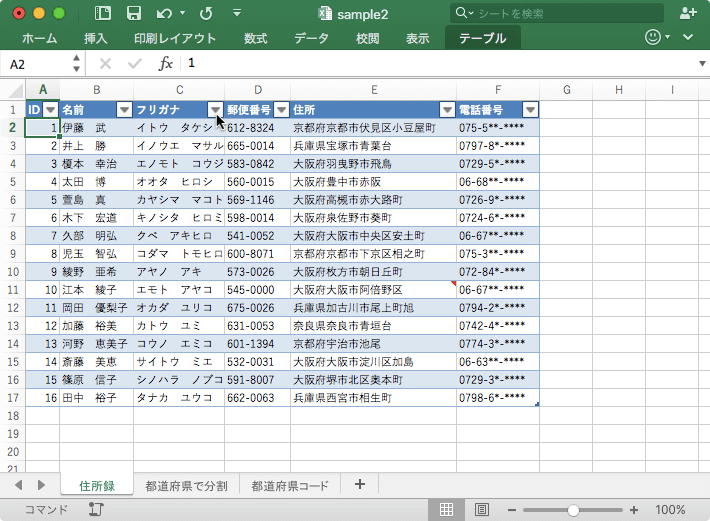Viewport: 710px width, 521px height.
Task: Cancel formula entry with the X icon
Action: coord(105,64)
